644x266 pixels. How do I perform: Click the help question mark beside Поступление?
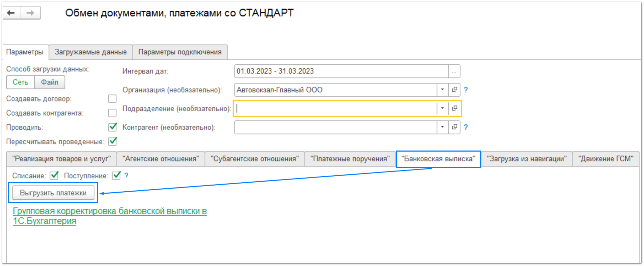click(126, 176)
